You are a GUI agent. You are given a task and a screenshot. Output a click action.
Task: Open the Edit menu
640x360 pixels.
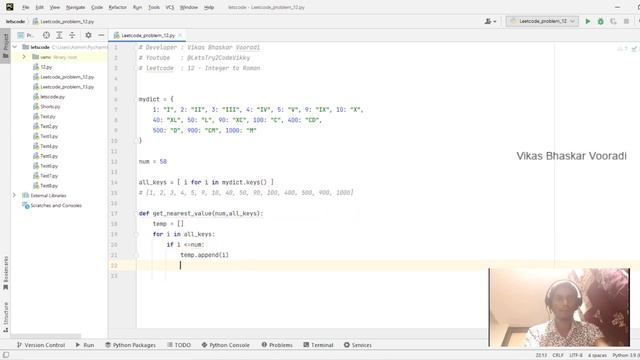click(39, 7)
